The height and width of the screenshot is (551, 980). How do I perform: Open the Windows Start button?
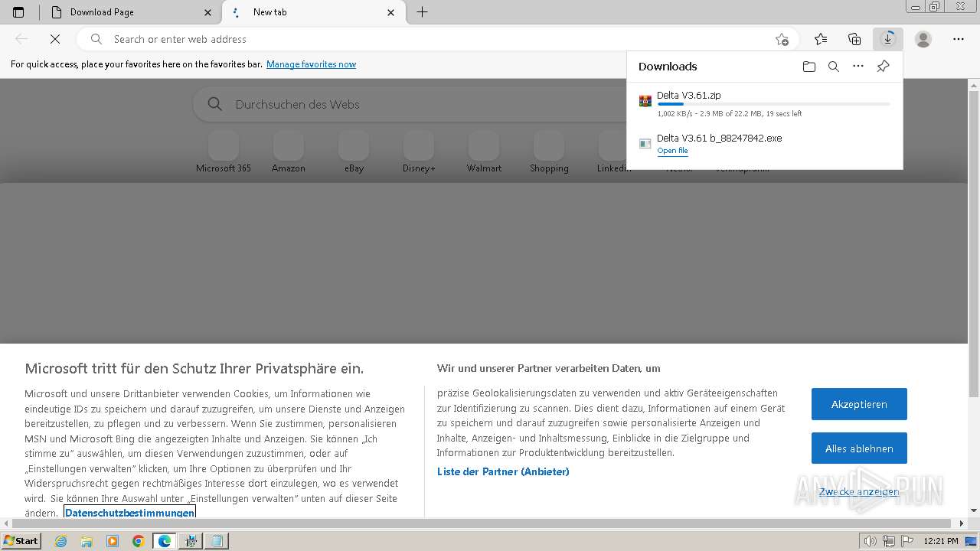[21, 541]
